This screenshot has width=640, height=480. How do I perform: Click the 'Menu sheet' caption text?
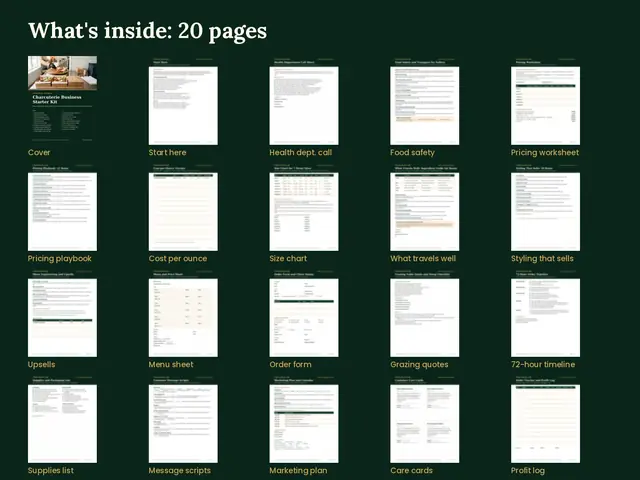click(x=171, y=365)
